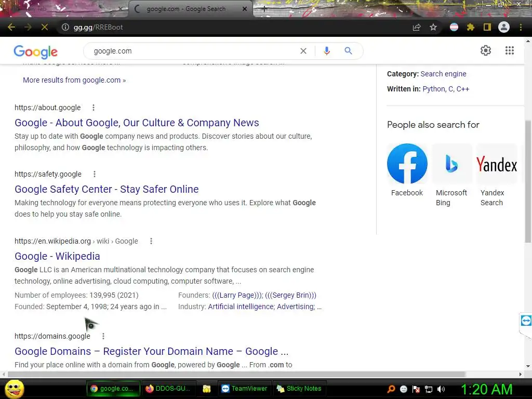Click the address bar URL gg.gg/RREBoot
This screenshot has width=532, height=399.
click(98, 27)
